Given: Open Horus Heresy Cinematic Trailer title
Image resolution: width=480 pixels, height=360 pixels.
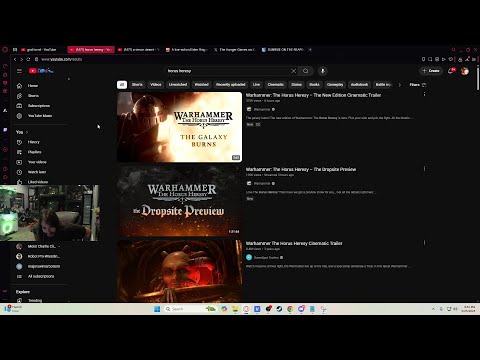Looking at the screenshot, I should [294, 243].
